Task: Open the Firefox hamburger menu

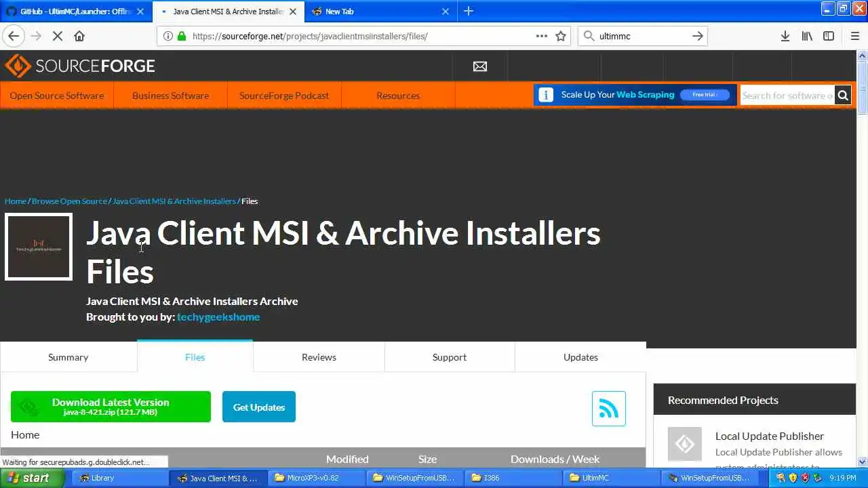Action: click(855, 36)
